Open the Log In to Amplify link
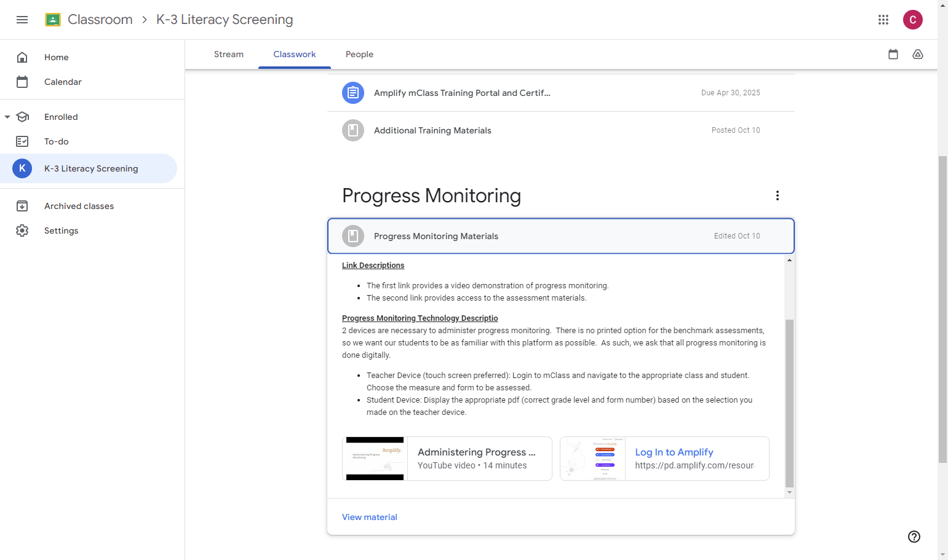This screenshot has height=560, width=948. (x=674, y=452)
